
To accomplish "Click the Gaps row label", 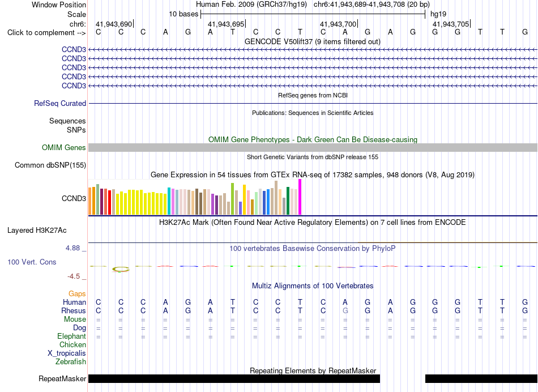I will 77,293.
